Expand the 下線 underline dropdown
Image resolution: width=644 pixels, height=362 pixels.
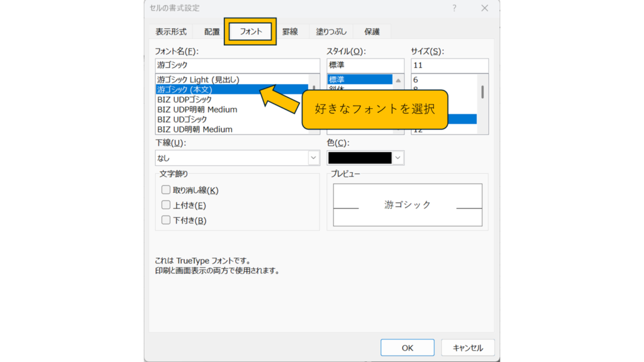(313, 158)
